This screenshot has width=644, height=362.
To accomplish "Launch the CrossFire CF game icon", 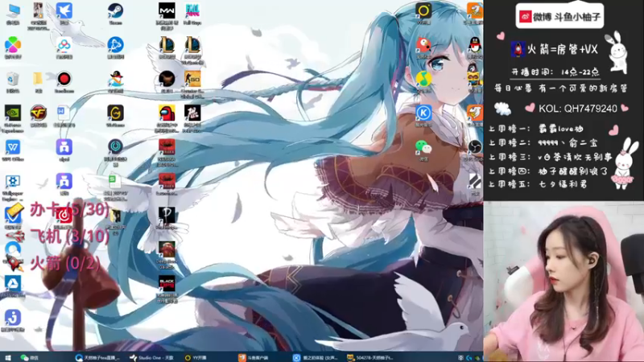I will 38,113.
